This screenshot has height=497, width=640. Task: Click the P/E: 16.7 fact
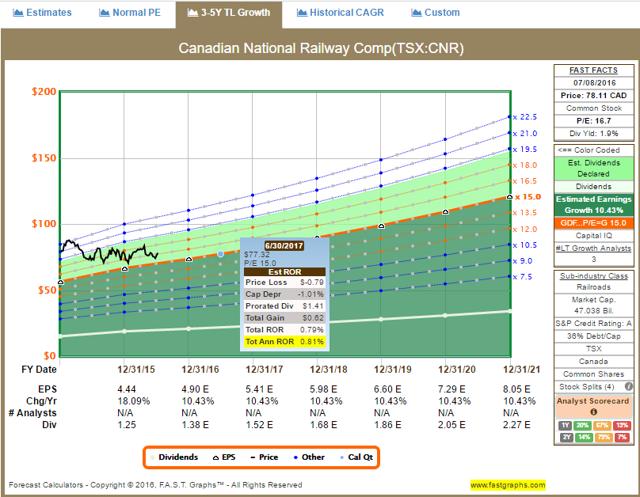pyautogui.click(x=593, y=121)
